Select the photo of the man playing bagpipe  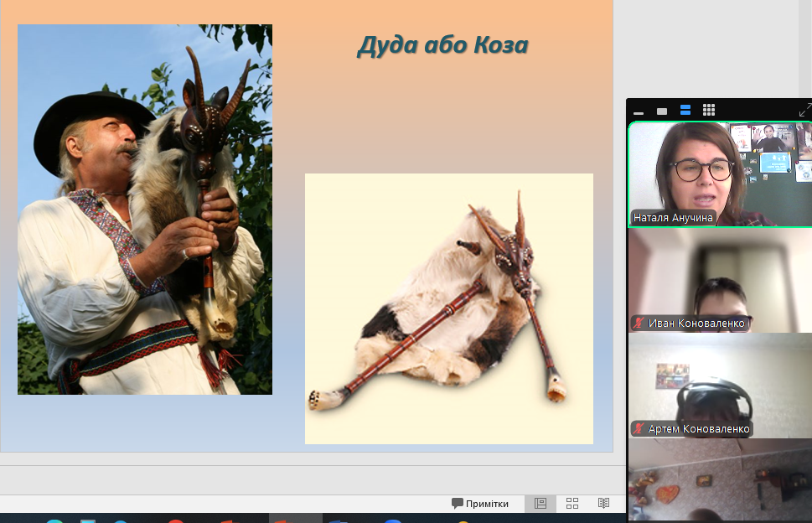coord(145,210)
